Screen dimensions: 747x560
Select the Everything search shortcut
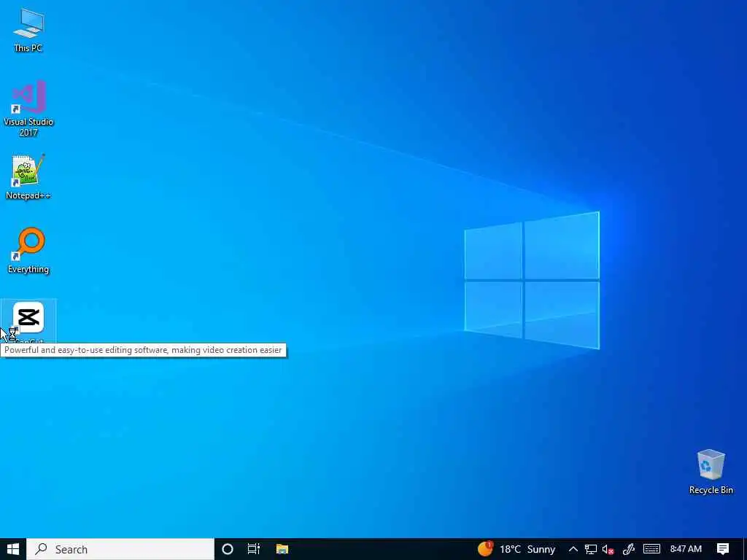[x=28, y=251]
